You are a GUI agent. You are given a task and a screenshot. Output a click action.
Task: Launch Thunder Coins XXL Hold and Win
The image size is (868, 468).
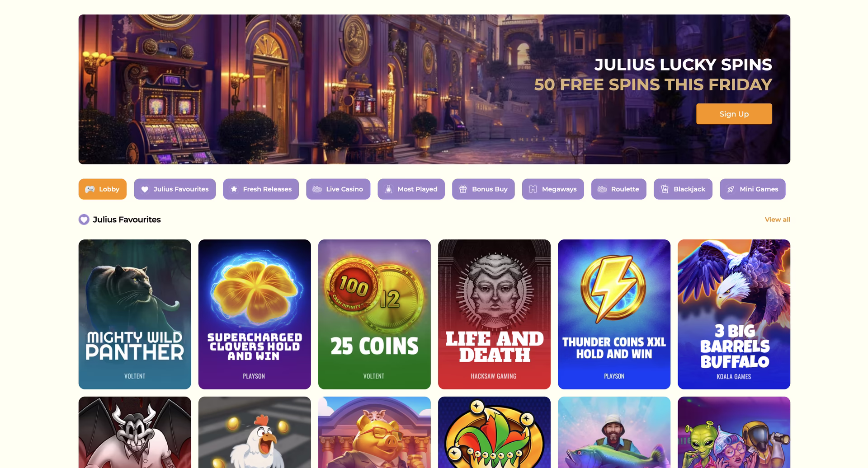tap(614, 314)
